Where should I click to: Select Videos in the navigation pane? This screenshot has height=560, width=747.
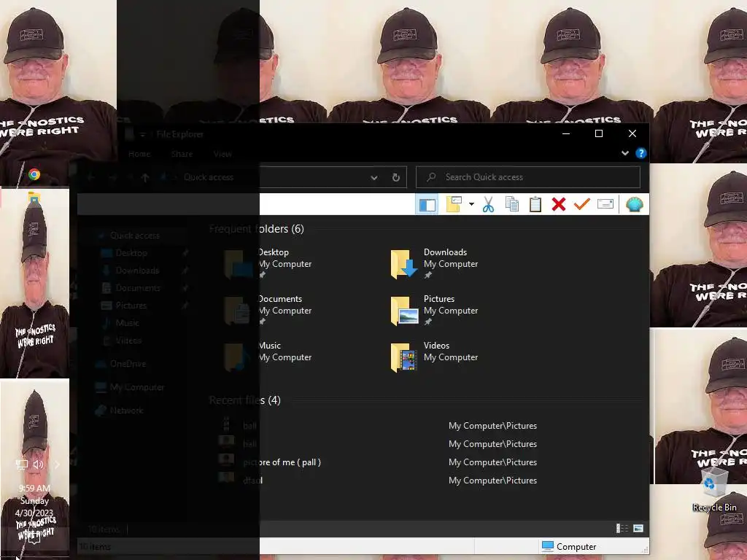pyautogui.click(x=128, y=341)
